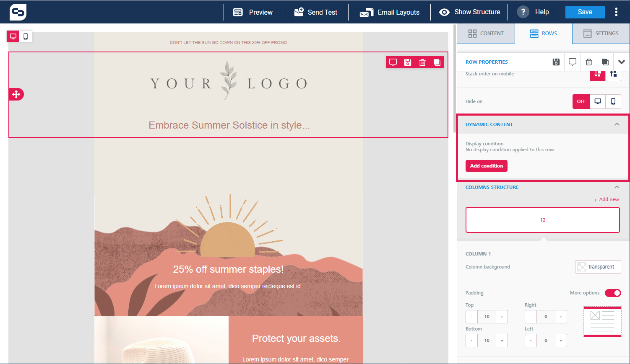Increase Left padding value

click(561, 341)
